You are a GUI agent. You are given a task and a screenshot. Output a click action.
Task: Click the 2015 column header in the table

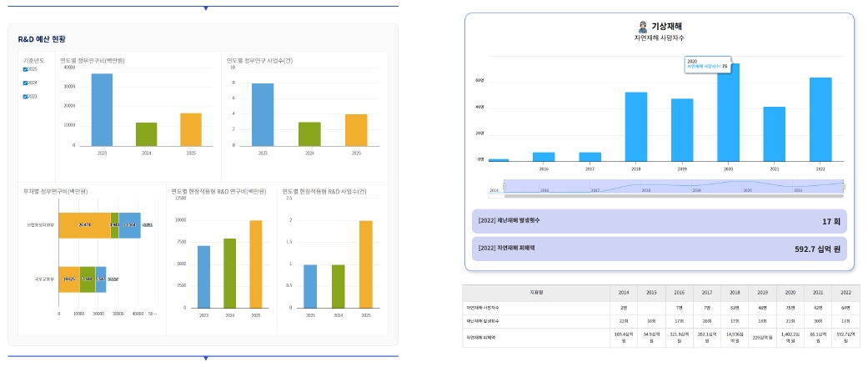coord(651,293)
